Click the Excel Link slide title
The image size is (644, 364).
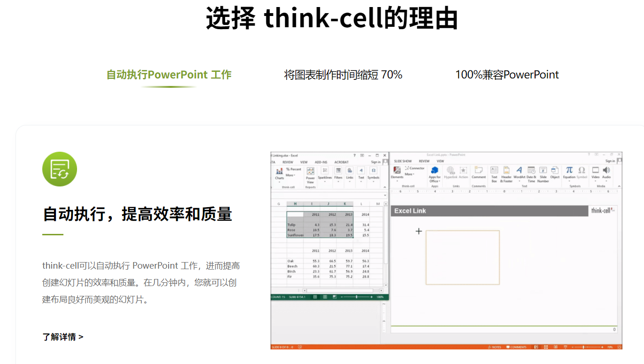410,211
